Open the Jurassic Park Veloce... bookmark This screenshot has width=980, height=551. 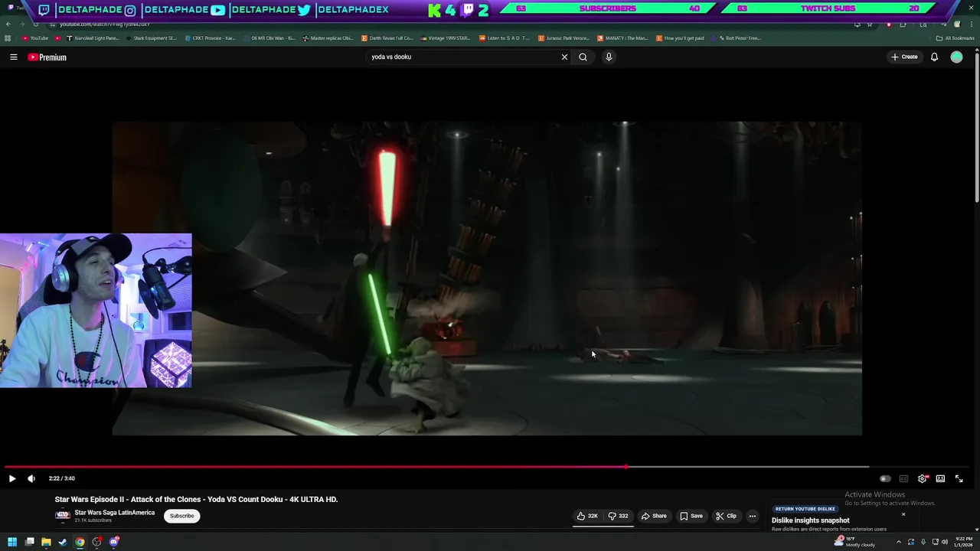pos(563,38)
